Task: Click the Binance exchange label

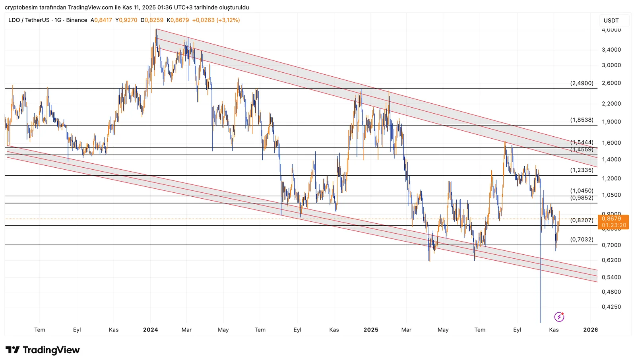Action: 77,20
